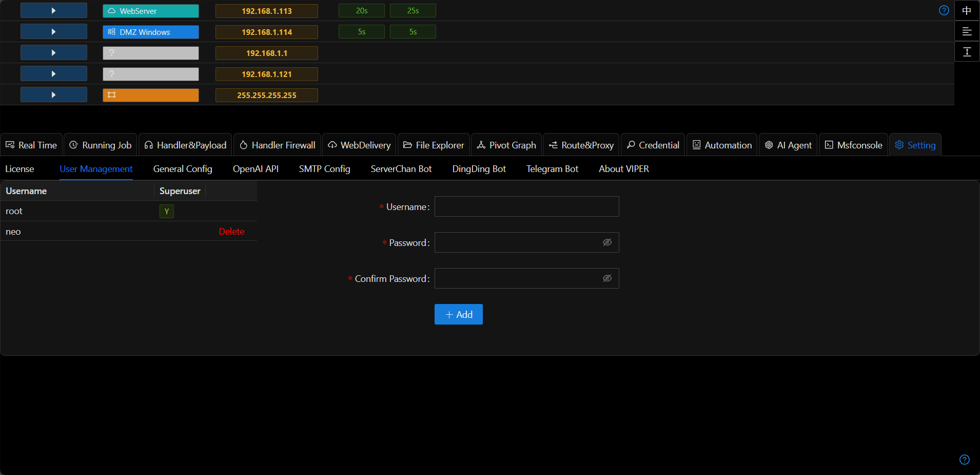Select the Setting tab

[915, 145]
